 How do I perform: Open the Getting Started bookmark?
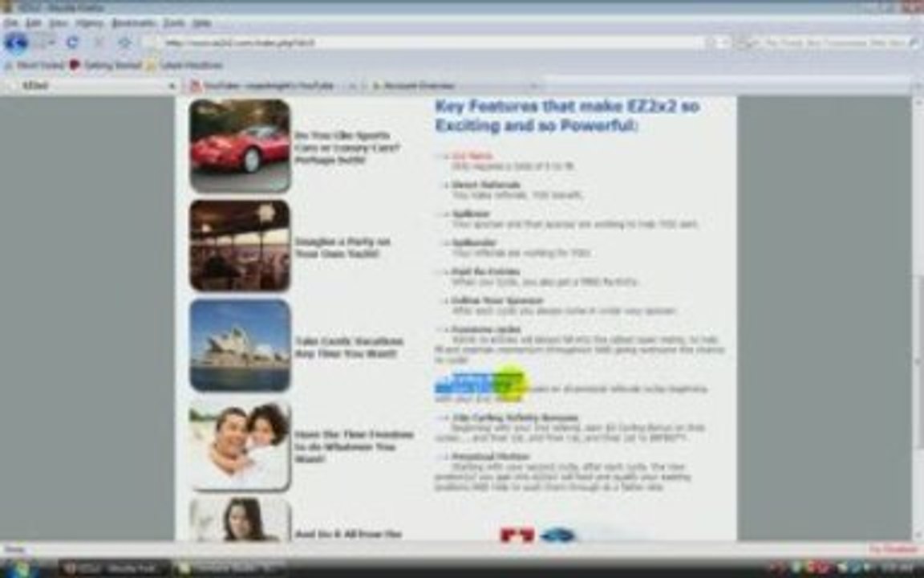pyautogui.click(x=106, y=65)
